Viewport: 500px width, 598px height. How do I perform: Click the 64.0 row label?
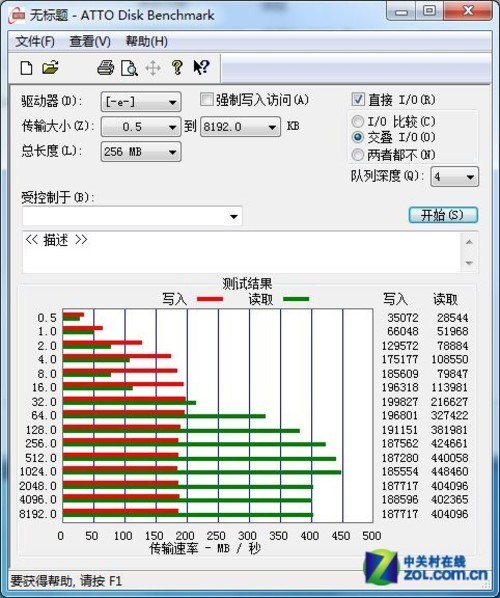tap(44, 415)
